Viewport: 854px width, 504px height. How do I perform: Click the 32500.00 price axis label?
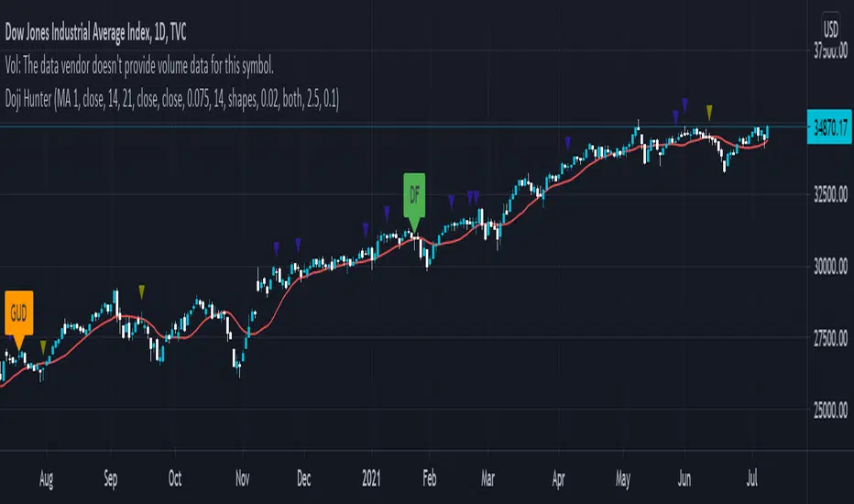click(x=830, y=194)
